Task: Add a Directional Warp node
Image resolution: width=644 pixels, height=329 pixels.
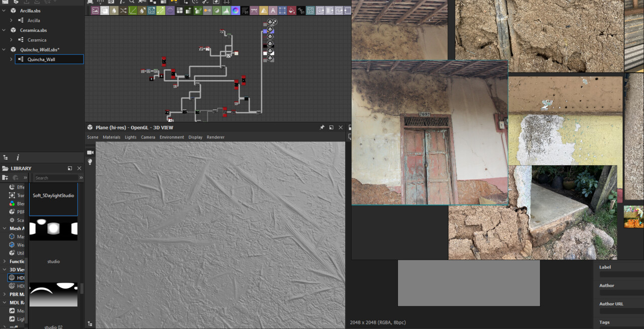Action: click(x=152, y=10)
